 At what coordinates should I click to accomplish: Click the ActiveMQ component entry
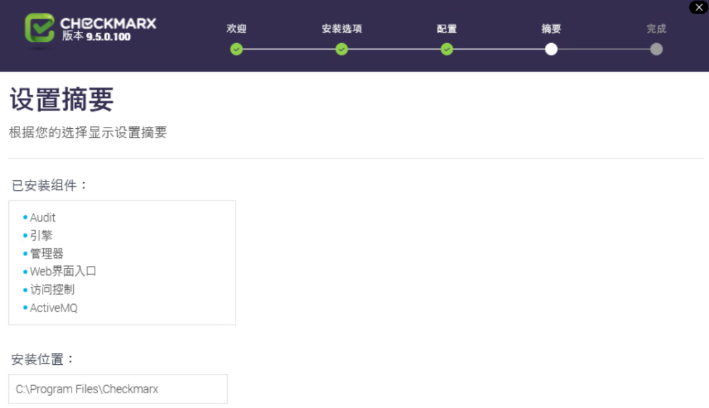tap(53, 308)
